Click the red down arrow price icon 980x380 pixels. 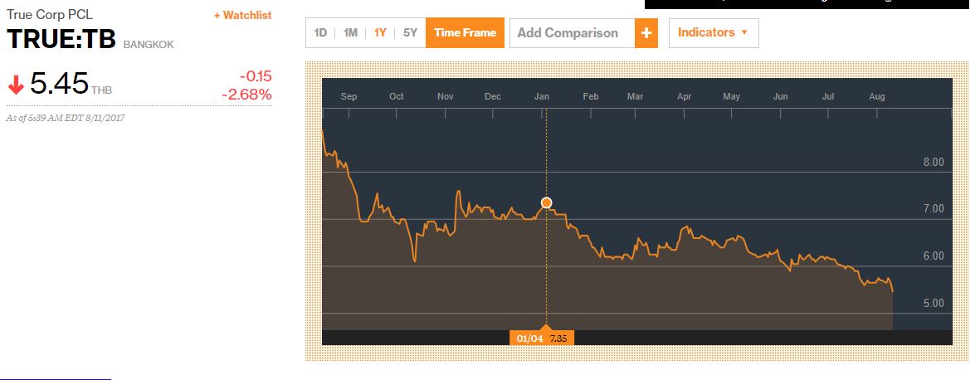15,84
